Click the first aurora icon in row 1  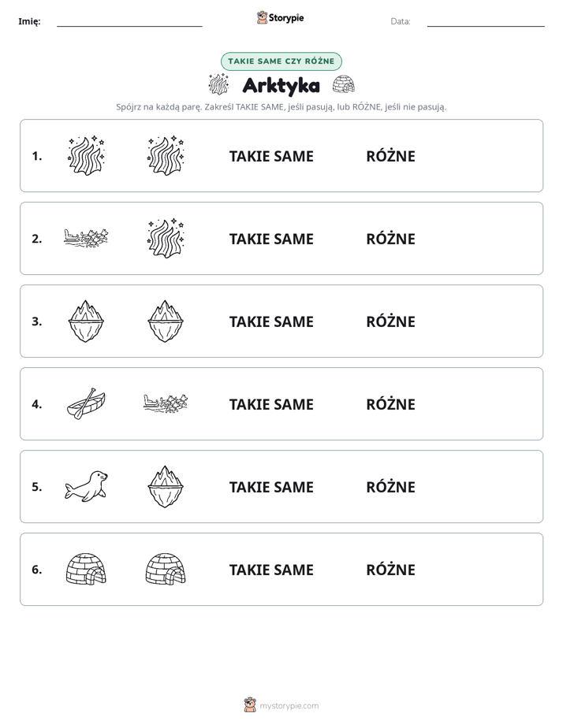(x=86, y=155)
